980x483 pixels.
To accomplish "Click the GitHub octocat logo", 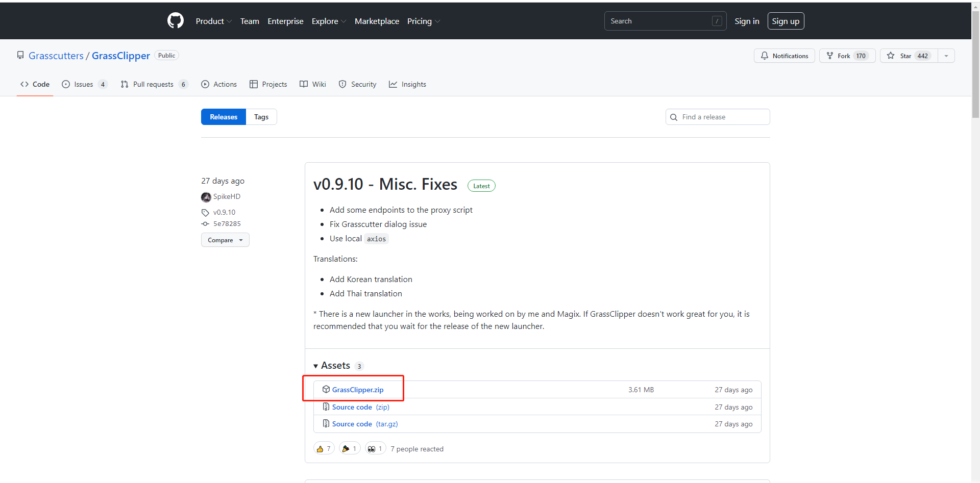I will (176, 21).
